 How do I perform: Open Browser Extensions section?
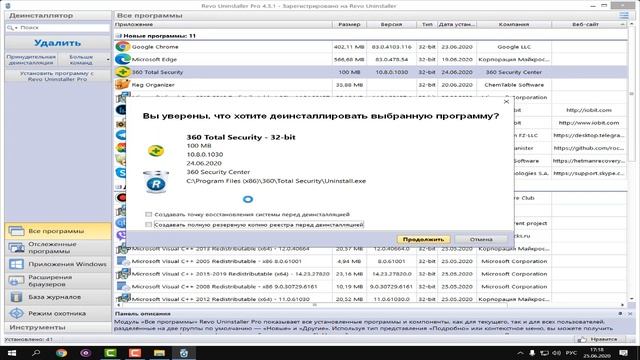(x=58, y=280)
